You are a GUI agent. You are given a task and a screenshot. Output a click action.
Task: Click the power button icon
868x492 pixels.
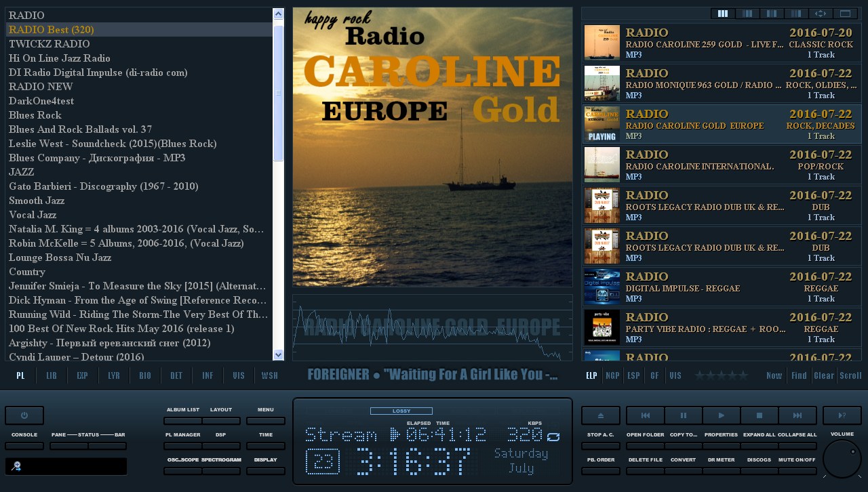[24, 415]
